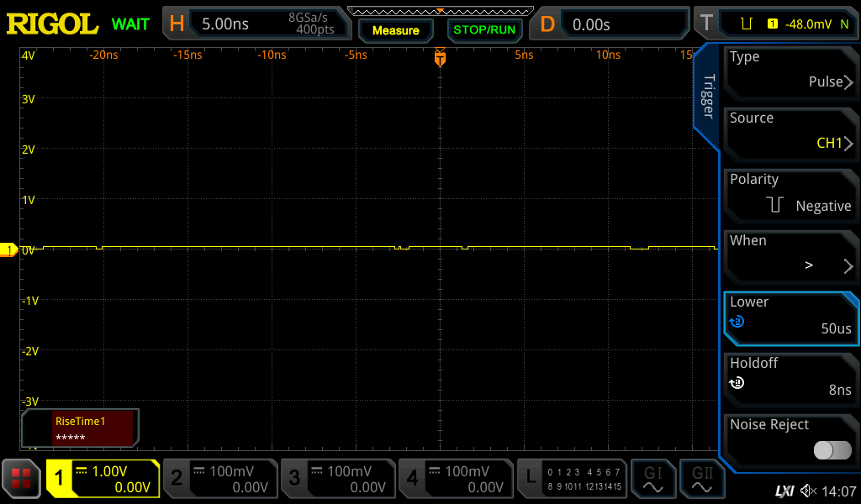Click the muted speaker sound icon
This screenshot has height=504, width=861.
[808, 491]
